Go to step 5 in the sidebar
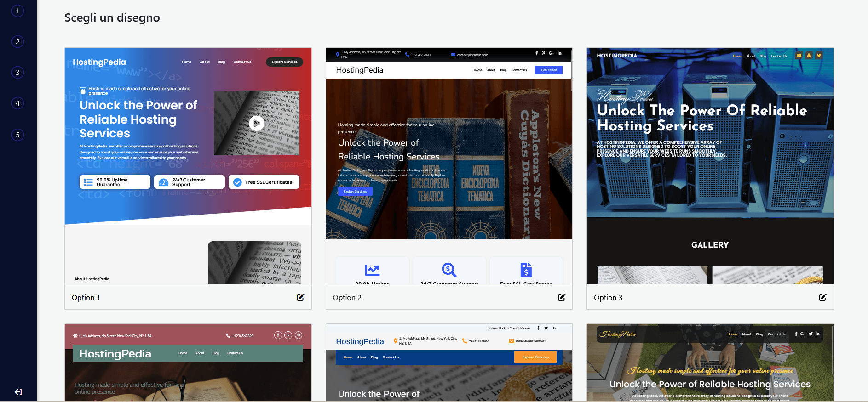This screenshot has width=868, height=402. 17,135
